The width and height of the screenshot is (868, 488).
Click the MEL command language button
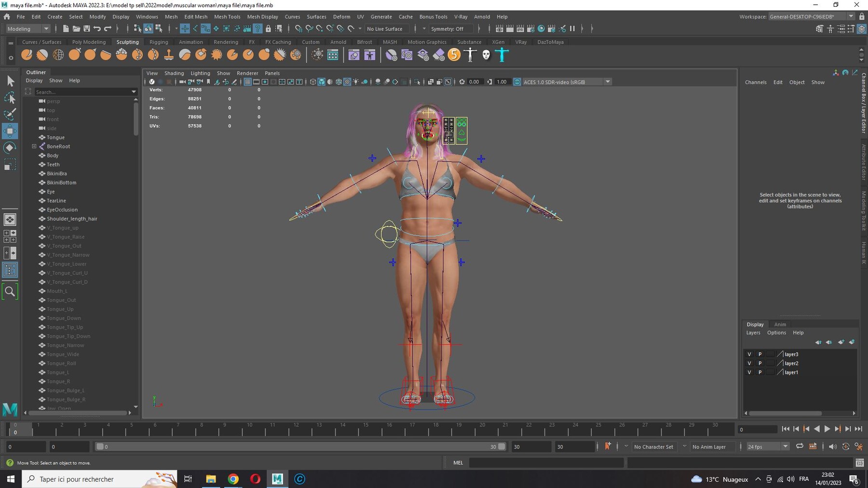(458, 463)
